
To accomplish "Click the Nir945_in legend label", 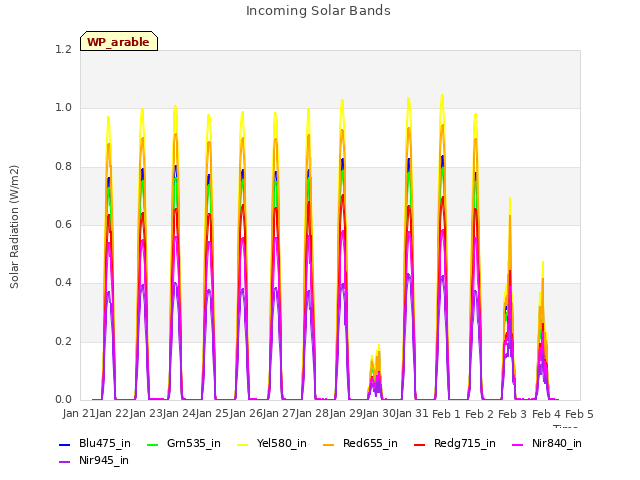I will pos(104,460).
